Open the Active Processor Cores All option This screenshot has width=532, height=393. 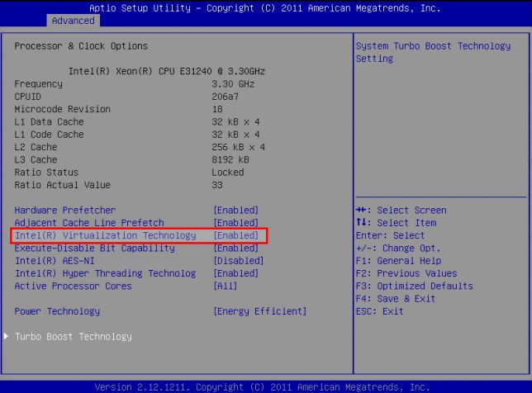(225, 286)
